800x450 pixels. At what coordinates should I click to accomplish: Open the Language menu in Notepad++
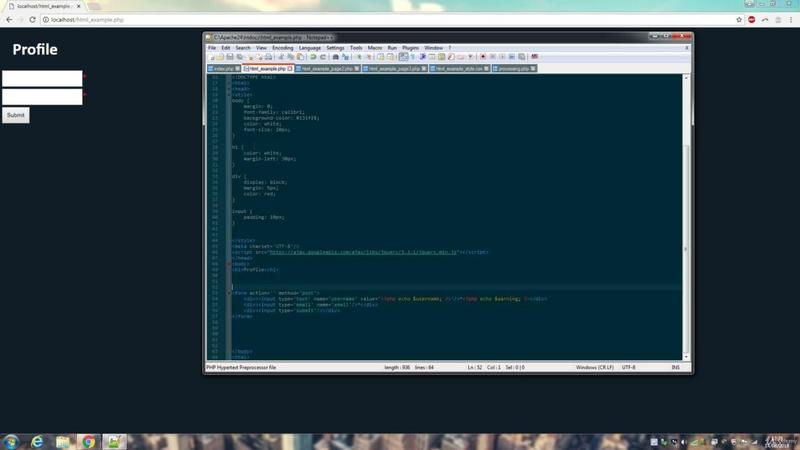click(x=310, y=48)
